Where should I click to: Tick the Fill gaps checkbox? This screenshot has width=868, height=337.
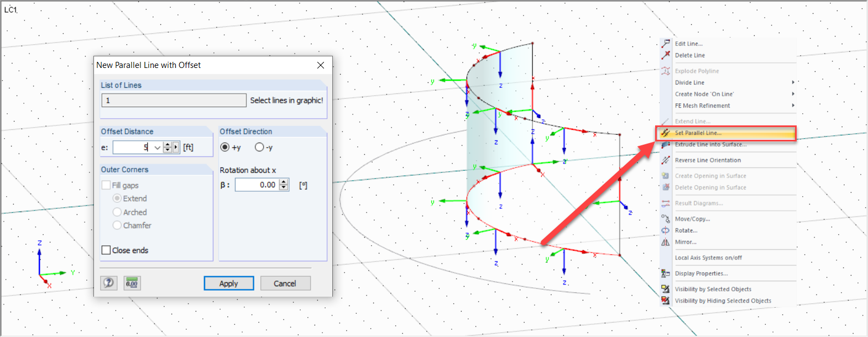[x=106, y=185]
